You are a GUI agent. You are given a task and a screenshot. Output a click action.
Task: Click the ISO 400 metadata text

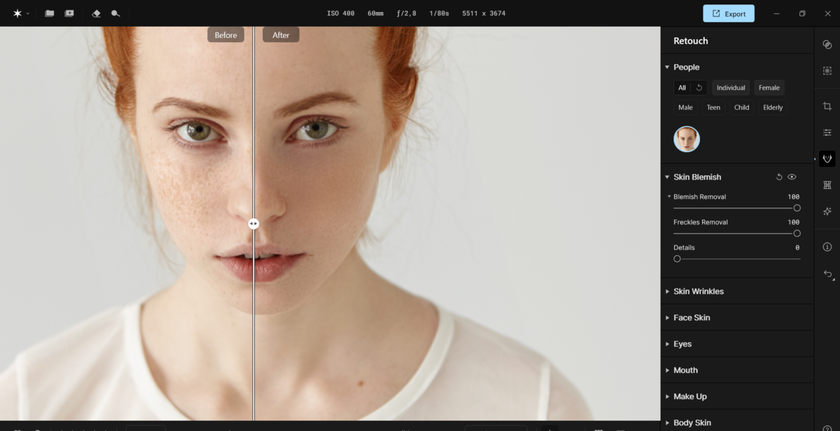341,13
